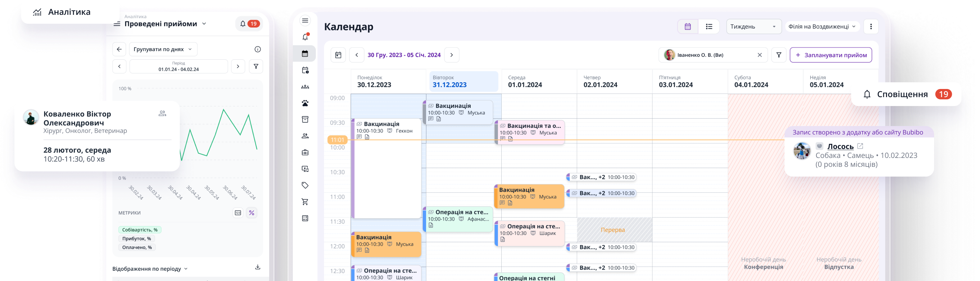Open the hamburger menu in sidebar
980x281 pixels.
(x=305, y=20)
